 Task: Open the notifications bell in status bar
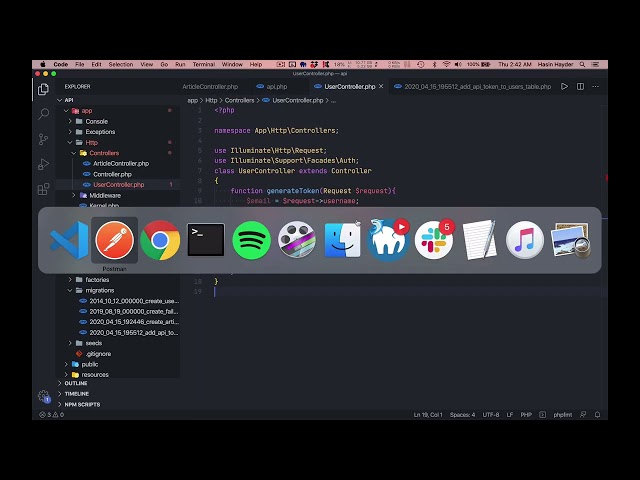[598, 415]
